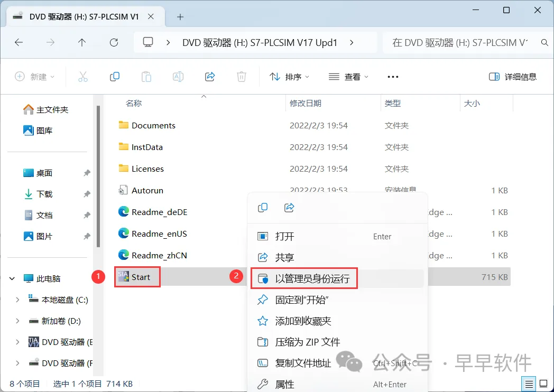The image size is (554, 392).
Task: Expand 本地磁盘 (C:) in the tree
Action: tap(17, 300)
